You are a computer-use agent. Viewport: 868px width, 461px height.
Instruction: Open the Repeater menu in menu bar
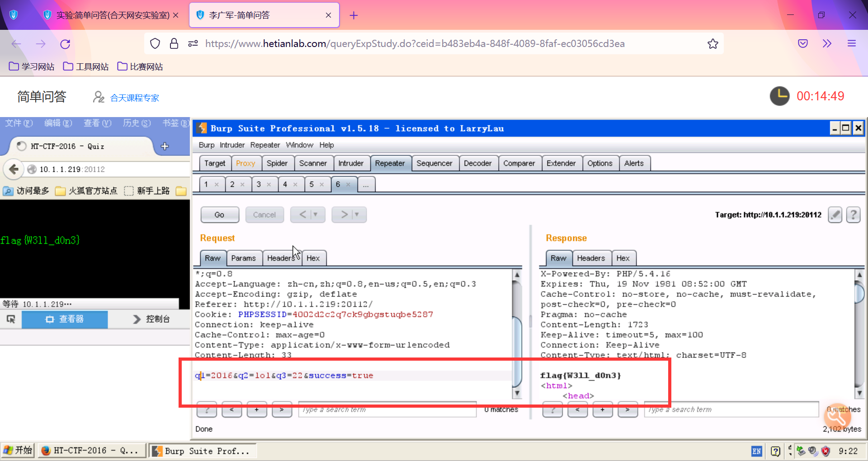265,145
